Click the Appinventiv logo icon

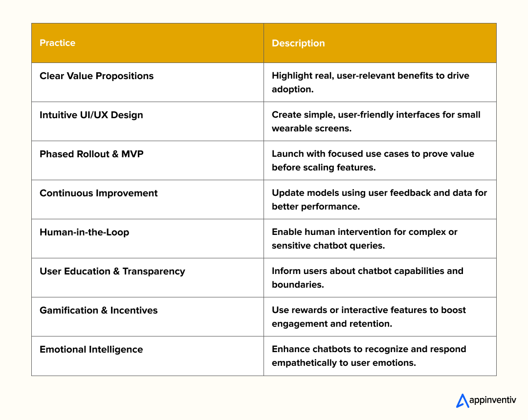tap(462, 400)
